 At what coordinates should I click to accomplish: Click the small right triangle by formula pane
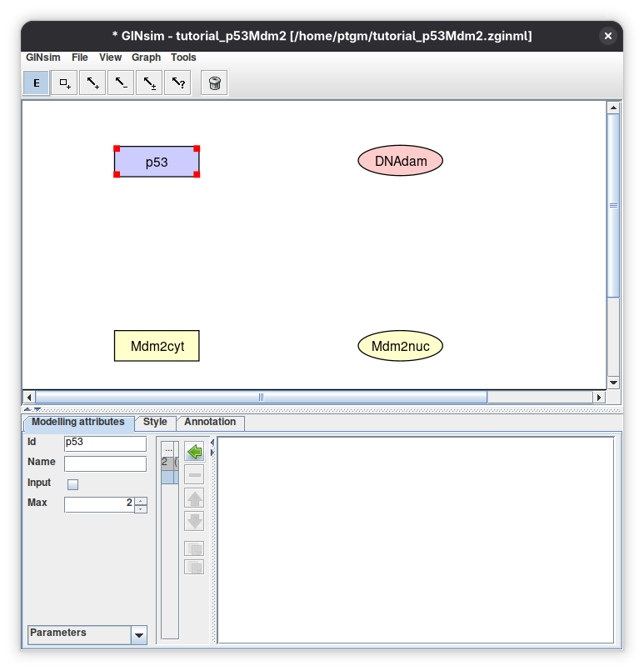pyautogui.click(x=212, y=453)
